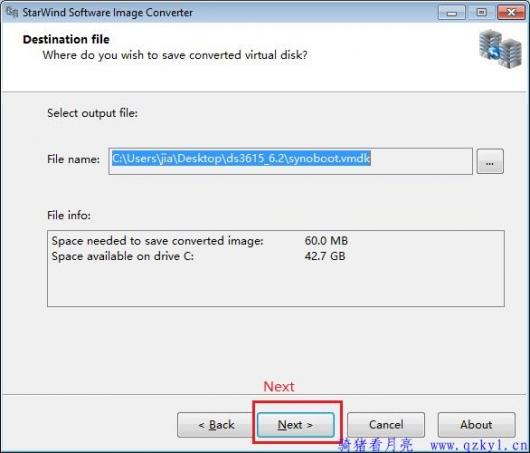The width and height of the screenshot is (530, 453).
Task: Click the 60.0 MB size value
Action: click(326, 241)
